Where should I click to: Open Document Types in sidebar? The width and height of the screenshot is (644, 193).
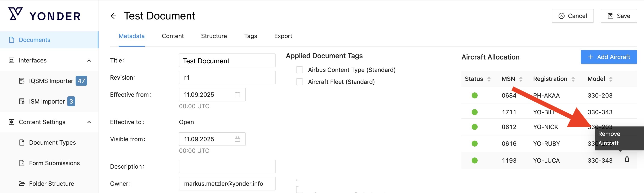(x=52, y=143)
